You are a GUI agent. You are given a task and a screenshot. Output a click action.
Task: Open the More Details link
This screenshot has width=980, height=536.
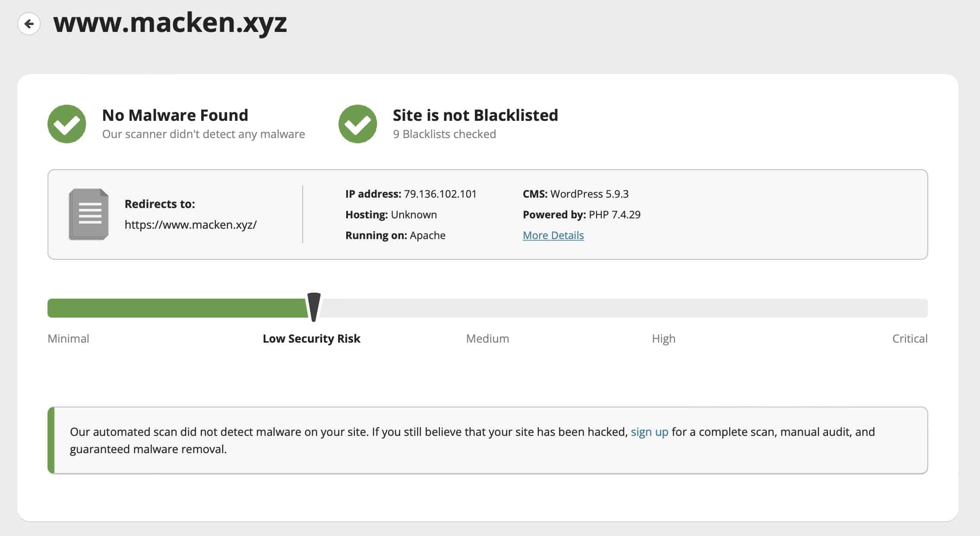click(x=553, y=235)
